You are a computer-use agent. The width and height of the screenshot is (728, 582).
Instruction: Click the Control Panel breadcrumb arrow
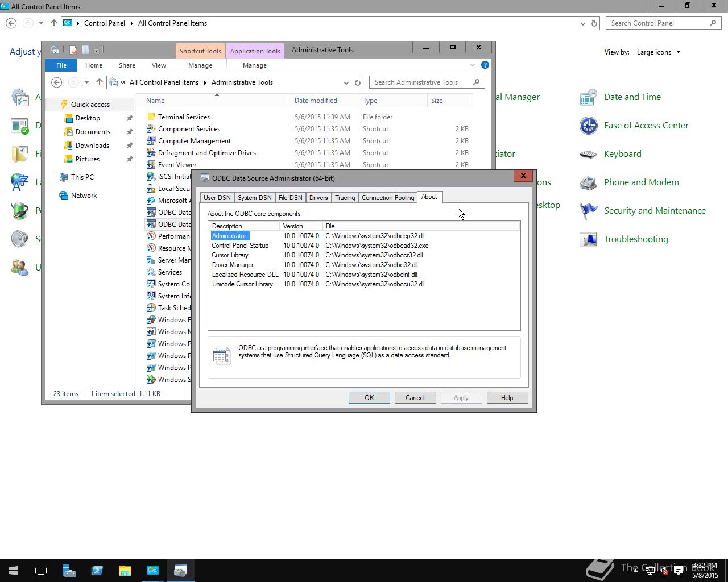131,23
